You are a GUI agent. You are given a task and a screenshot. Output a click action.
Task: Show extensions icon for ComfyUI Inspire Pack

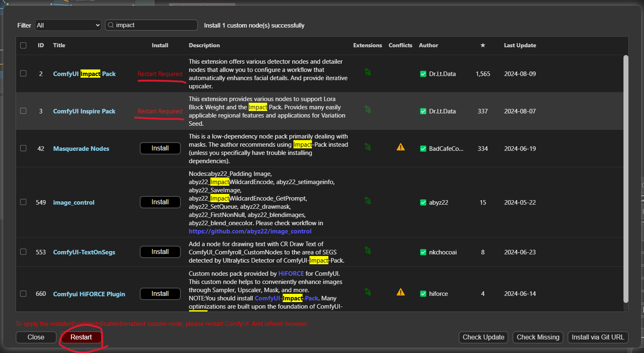pos(368,110)
